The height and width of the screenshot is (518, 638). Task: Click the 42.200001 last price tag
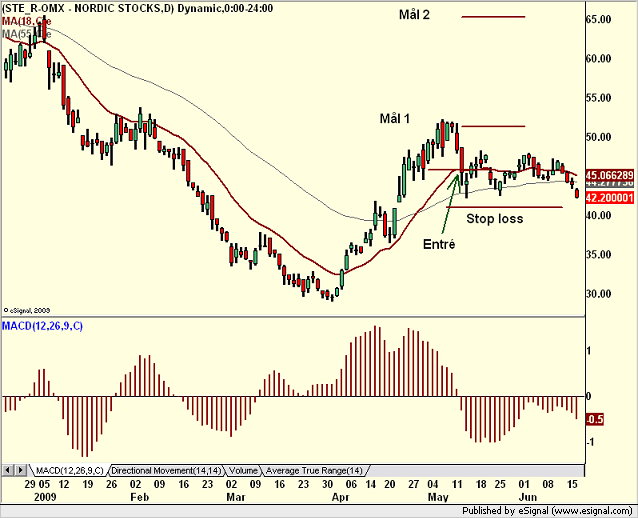[x=610, y=198]
